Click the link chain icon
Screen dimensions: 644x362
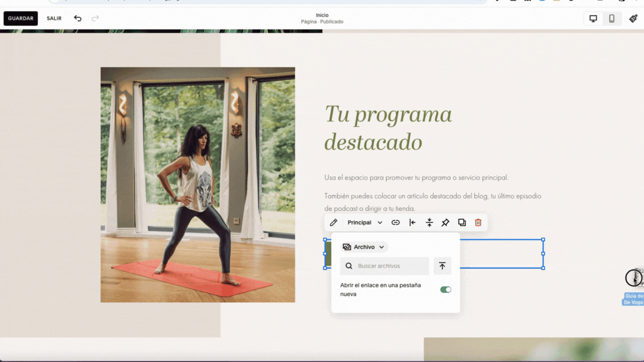[395, 223]
